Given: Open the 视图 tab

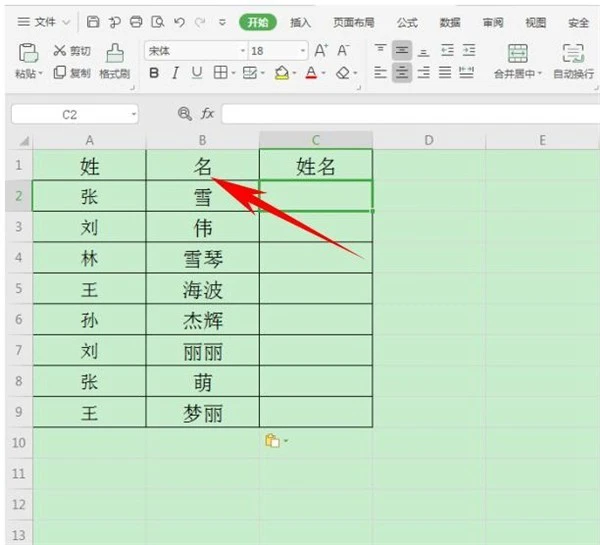Looking at the screenshot, I should pyautogui.click(x=536, y=23).
